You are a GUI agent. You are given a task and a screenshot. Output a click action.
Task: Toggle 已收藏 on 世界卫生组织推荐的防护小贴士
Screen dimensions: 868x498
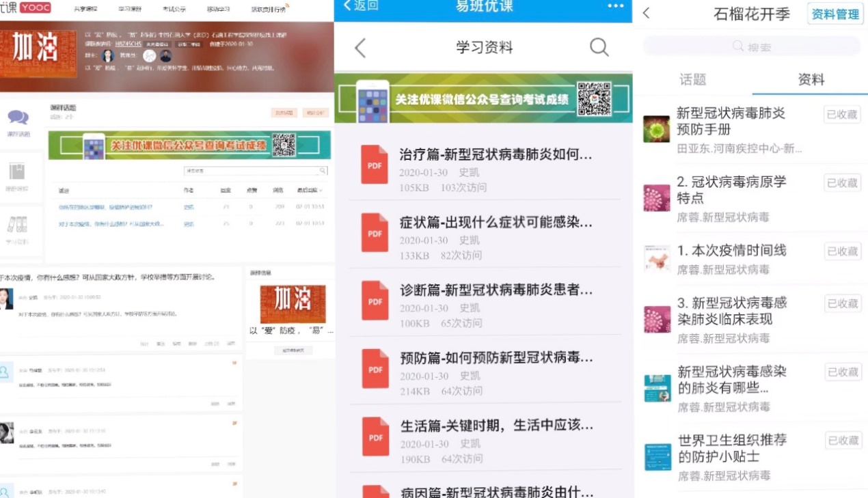(841, 441)
